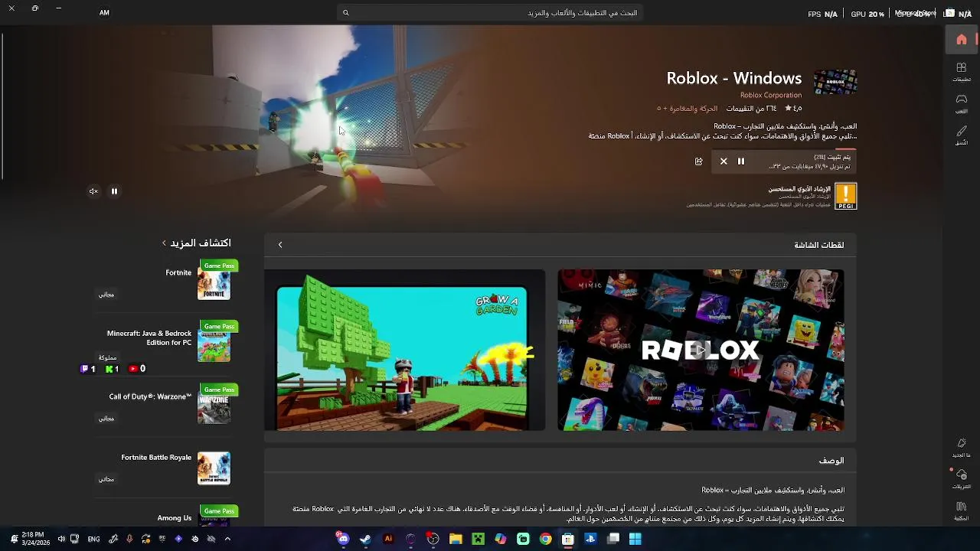Switch the ENG input language

pyautogui.click(x=93, y=539)
